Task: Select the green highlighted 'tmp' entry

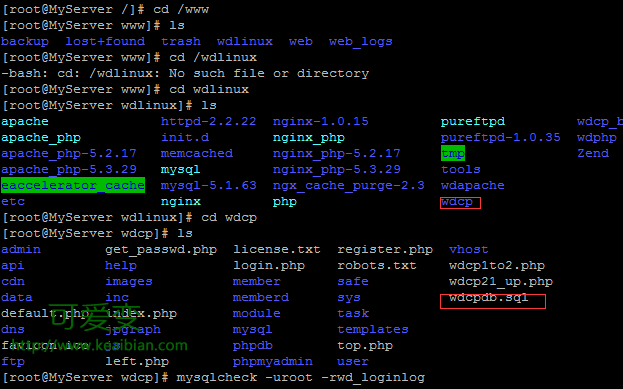Action: (453, 153)
